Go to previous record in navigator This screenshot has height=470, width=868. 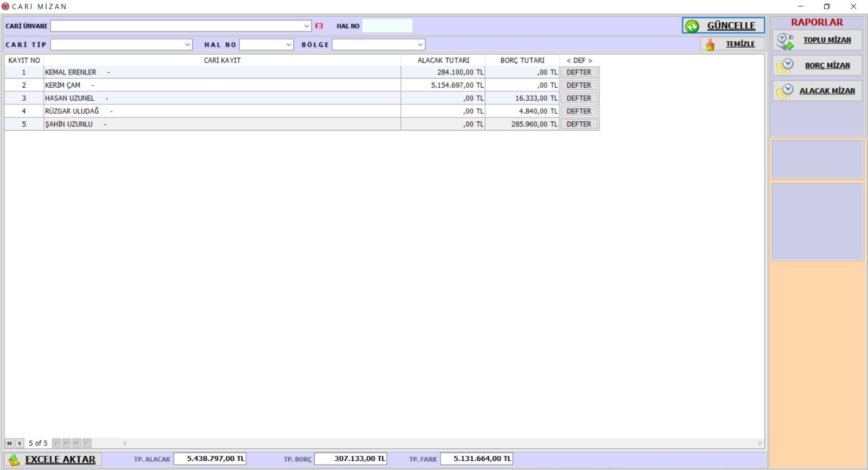[x=20, y=443]
